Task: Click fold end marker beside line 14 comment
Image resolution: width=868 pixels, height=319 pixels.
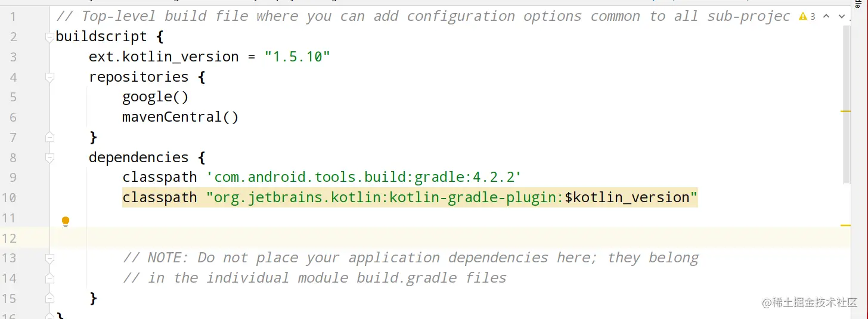Action: pyautogui.click(x=49, y=278)
